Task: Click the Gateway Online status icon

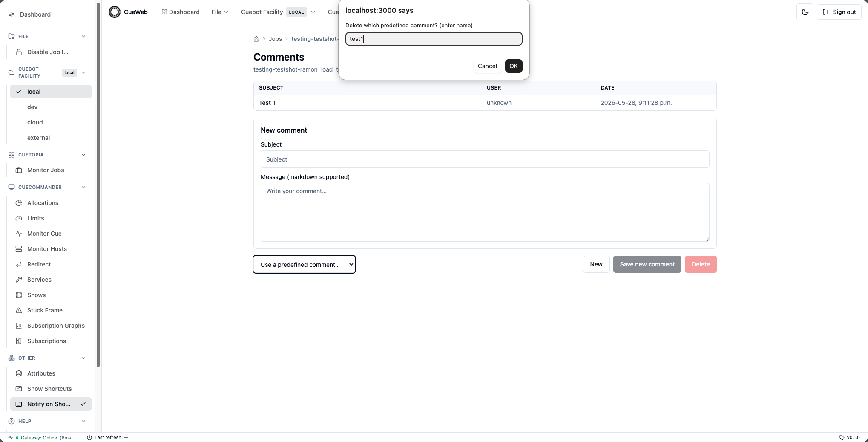Action: [11, 438]
